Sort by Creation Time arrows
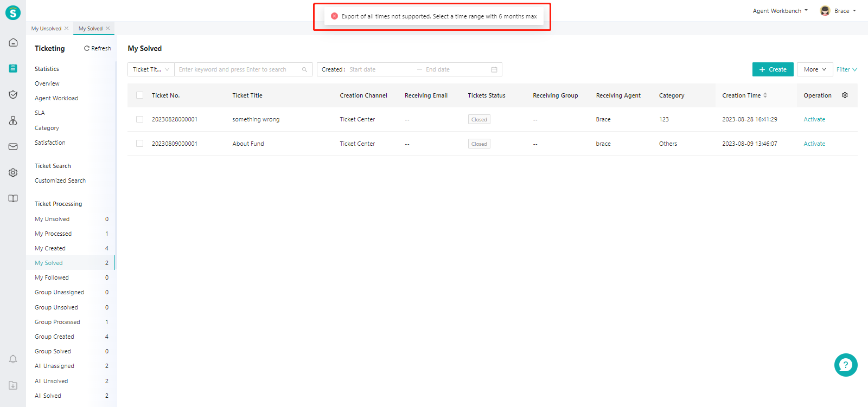The width and height of the screenshot is (868, 407). tap(765, 95)
